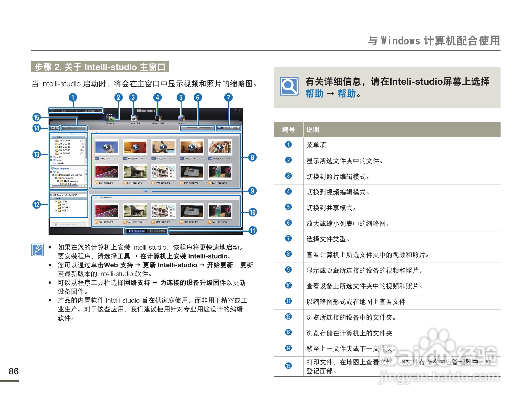
Task: Select the All file type filter
Action: pyautogui.click(x=220, y=128)
